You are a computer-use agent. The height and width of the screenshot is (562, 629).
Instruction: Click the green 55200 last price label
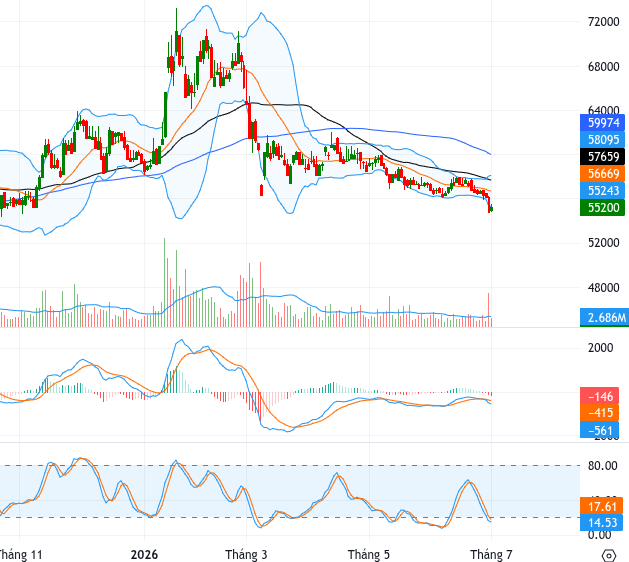click(x=602, y=207)
